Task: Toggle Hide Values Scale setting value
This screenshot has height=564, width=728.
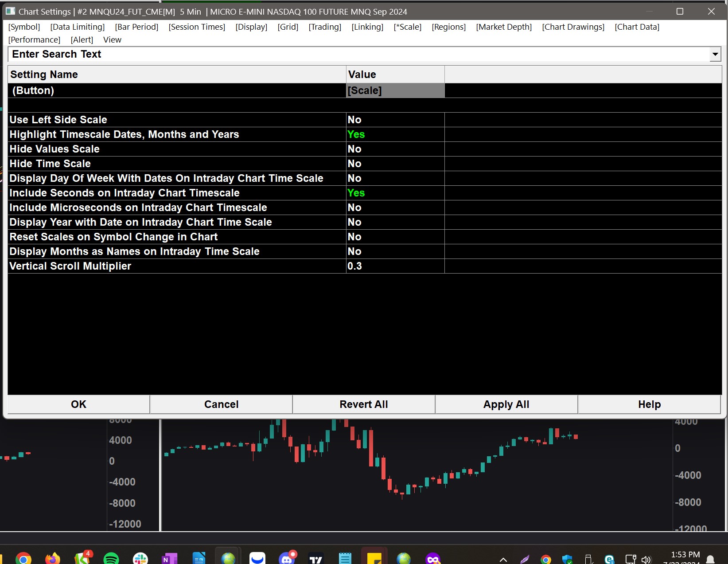Action: click(395, 149)
